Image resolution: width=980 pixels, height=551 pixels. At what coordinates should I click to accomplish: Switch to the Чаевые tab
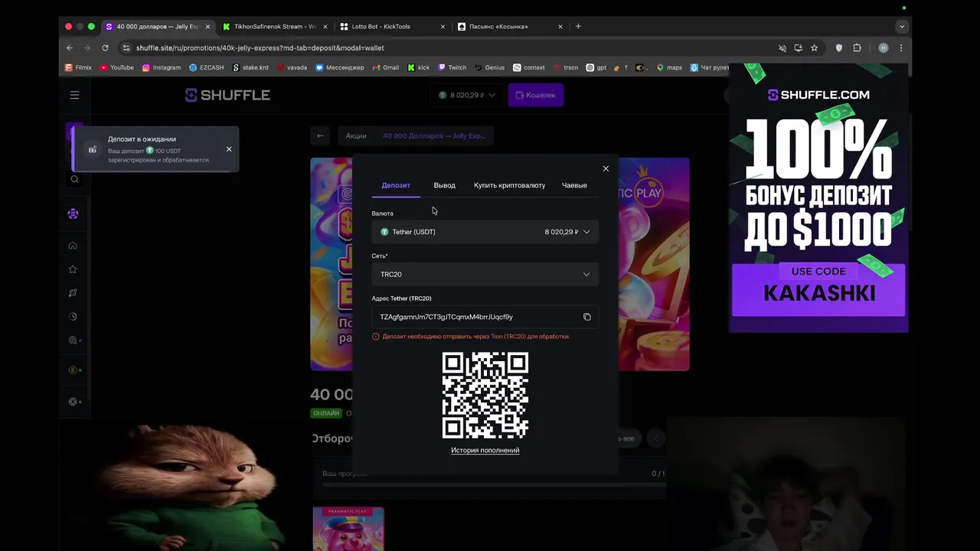(x=574, y=185)
